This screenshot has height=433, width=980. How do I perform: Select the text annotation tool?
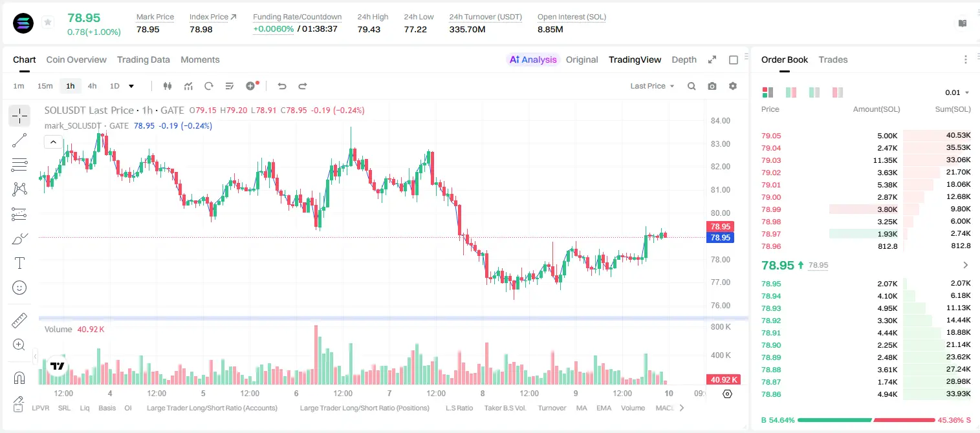[x=19, y=263]
